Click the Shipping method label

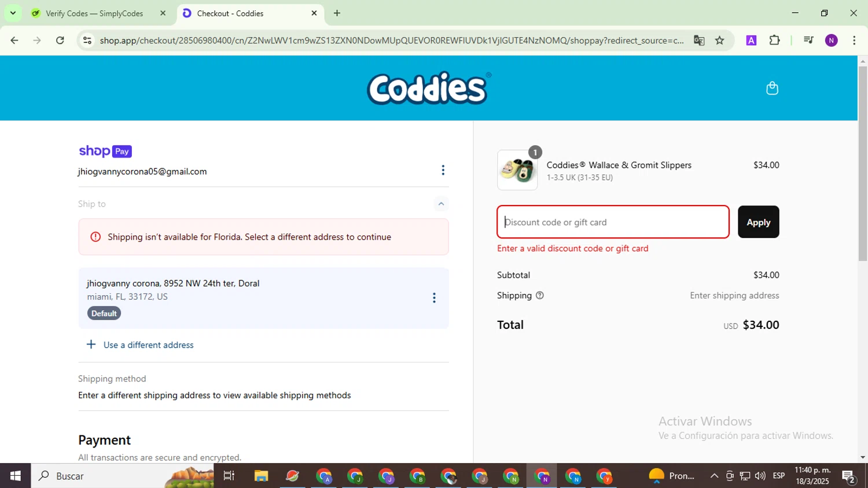(x=112, y=379)
